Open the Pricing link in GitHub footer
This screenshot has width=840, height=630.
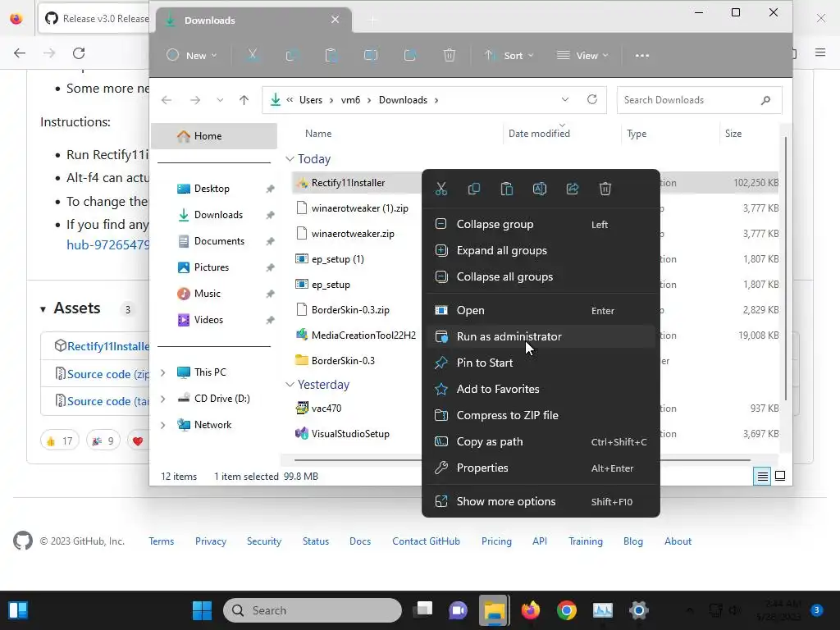[496, 541]
